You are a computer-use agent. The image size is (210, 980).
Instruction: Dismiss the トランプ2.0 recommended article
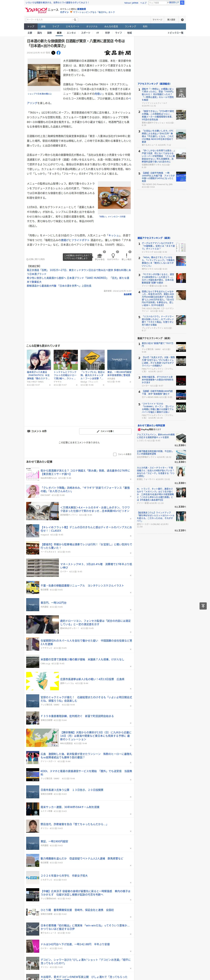tap(103, 385)
